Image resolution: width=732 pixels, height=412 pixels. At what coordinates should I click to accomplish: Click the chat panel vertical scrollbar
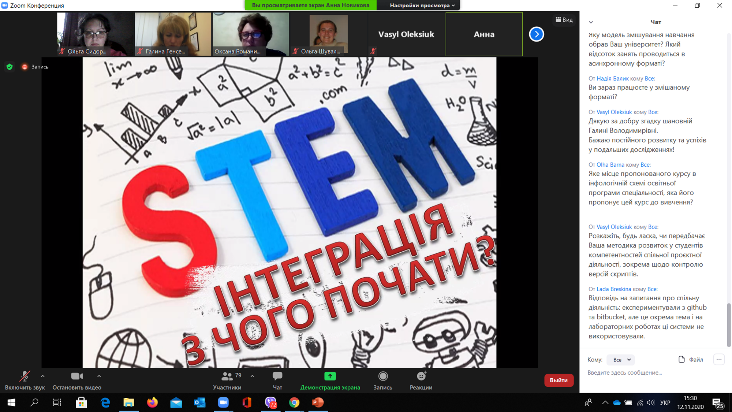point(728,324)
